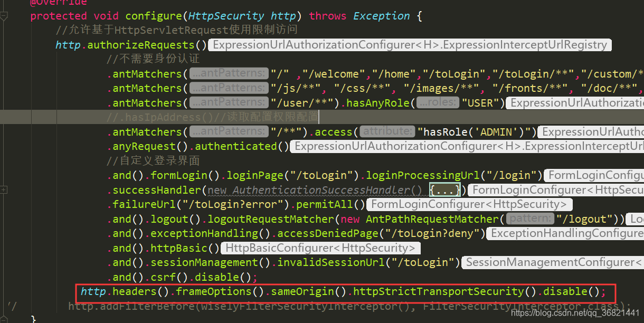Click the antPatterns hint on the "/js/**" line
This screenshot has height=323, width=644.
pos(229,88)
